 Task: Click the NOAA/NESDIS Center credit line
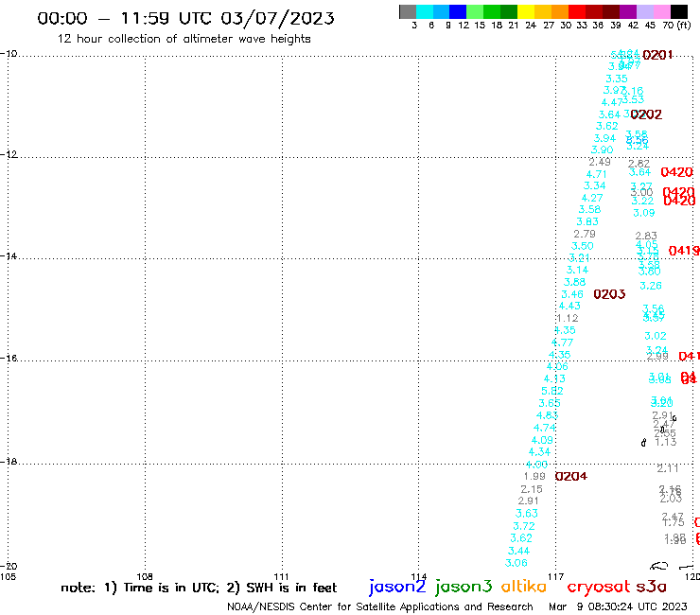pos(380,606)
